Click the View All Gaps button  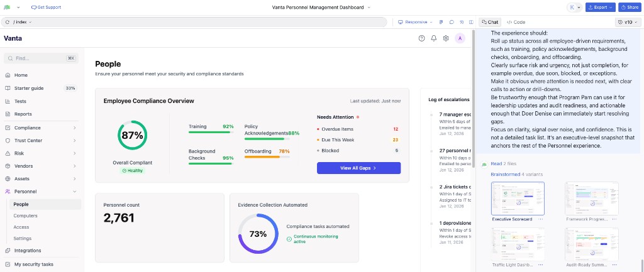358,168
